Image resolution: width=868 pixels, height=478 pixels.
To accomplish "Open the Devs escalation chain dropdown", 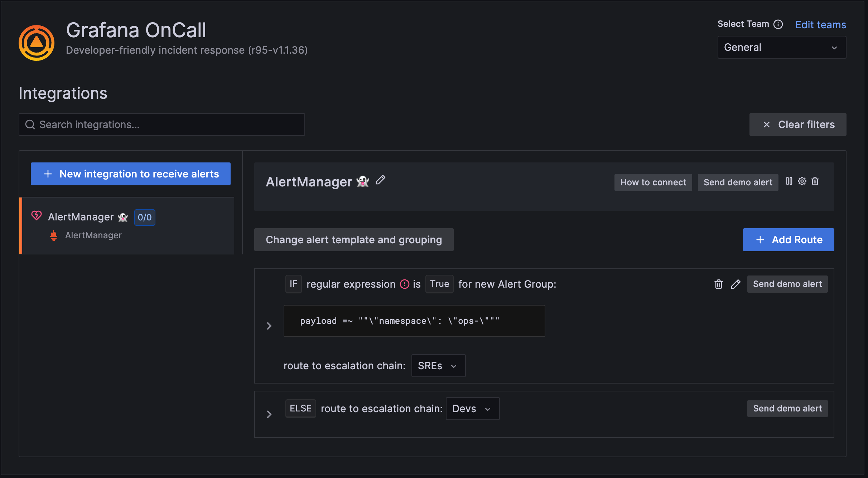I will [x=472, y=408].
